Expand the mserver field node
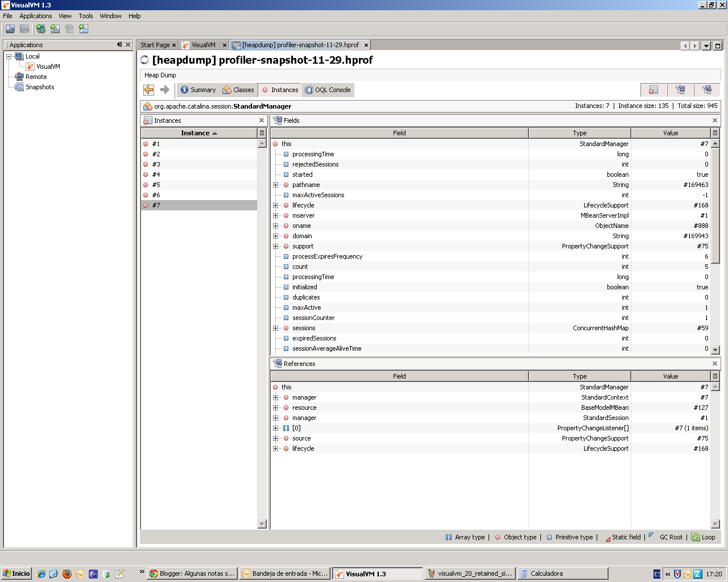728x582 pixels. click(276, 215)
